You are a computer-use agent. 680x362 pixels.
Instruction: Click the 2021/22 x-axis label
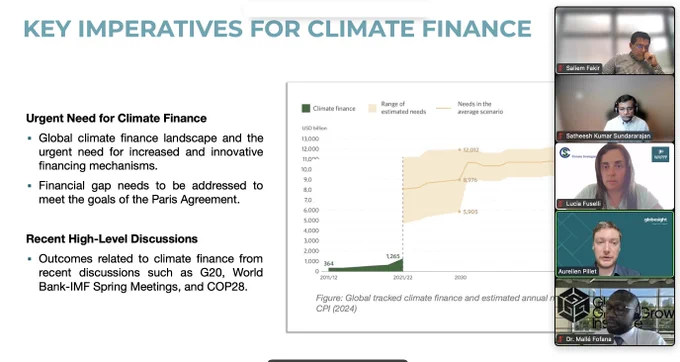pos(402,277)
